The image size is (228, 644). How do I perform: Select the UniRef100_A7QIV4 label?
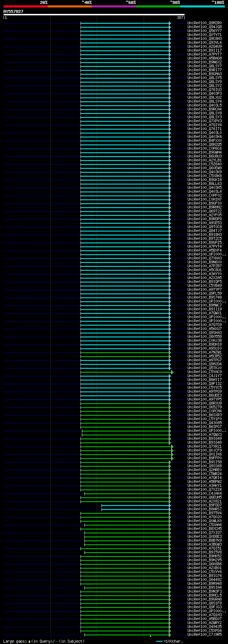coord(204,125)
